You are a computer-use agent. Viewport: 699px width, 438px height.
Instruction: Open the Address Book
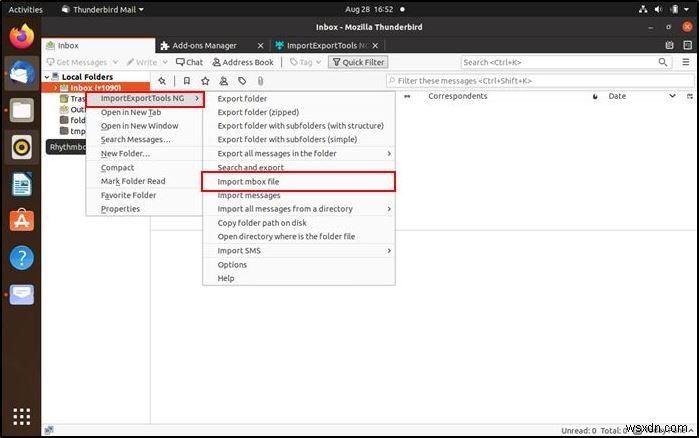(243, 62)
